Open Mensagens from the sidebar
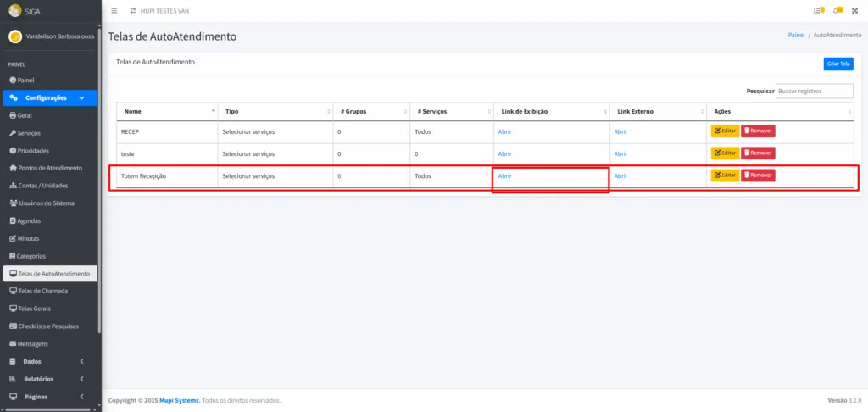This screenshot has height=412, width=868. [x=32, y=343]
